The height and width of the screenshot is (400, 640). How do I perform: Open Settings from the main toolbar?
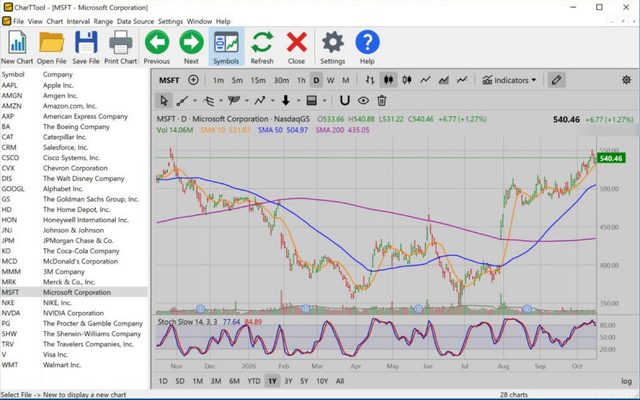333,47
